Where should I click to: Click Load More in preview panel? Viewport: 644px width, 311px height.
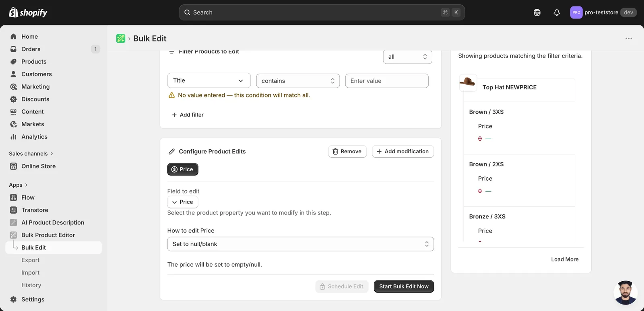(565, 260)
